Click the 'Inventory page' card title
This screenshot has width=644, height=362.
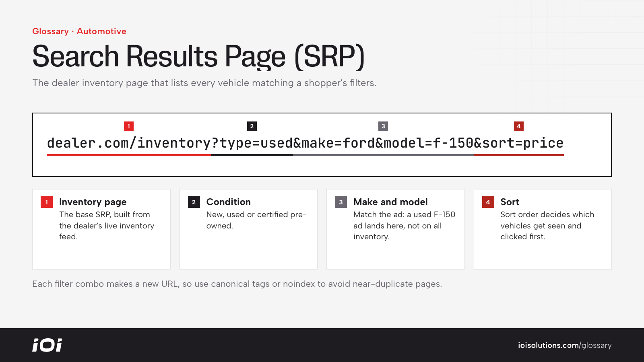(93, 202)
